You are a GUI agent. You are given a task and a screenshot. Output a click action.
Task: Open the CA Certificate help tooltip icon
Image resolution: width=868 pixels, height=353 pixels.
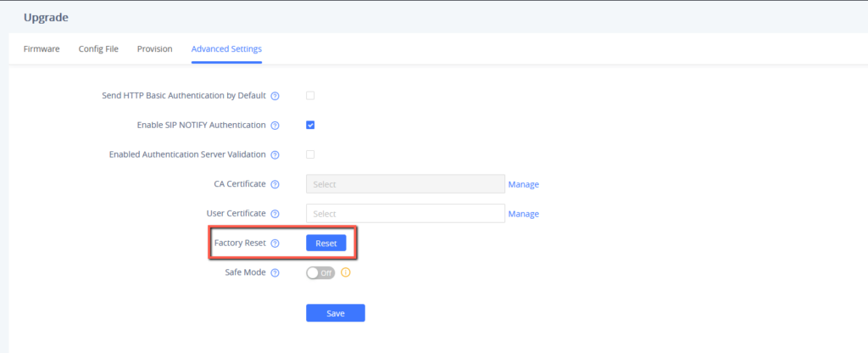(x=275, y=184)
